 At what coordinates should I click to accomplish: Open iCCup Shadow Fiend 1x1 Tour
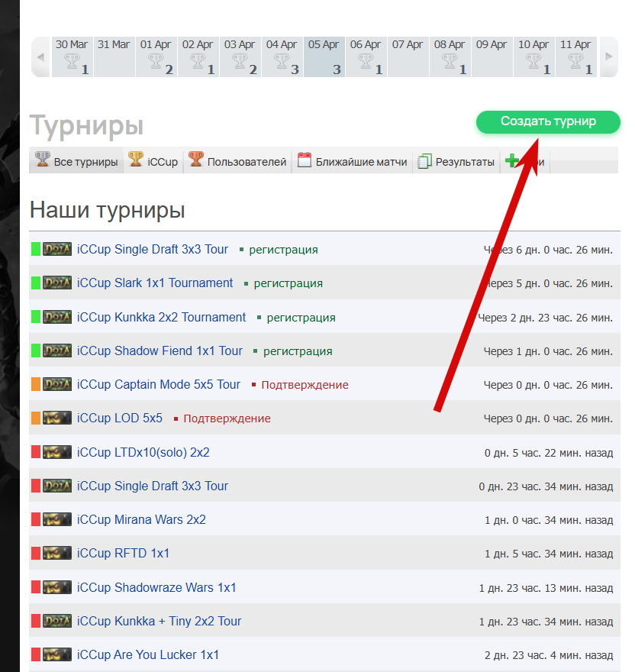160,351
